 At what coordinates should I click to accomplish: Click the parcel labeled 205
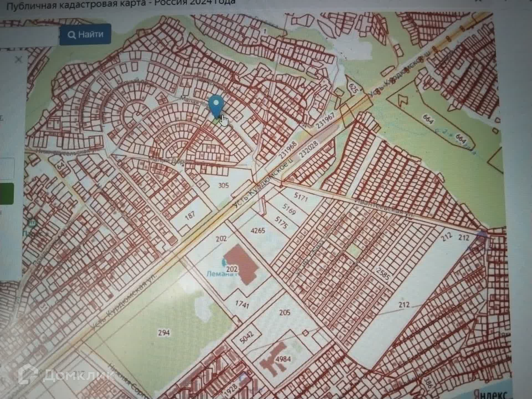pos(285,313)
